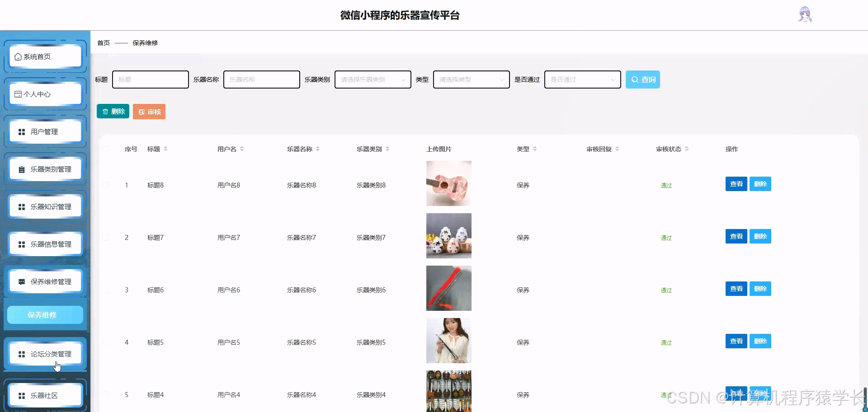Type in the 标题 search field
The height and width of the screenshot is (412, 868).
(151, 79)
